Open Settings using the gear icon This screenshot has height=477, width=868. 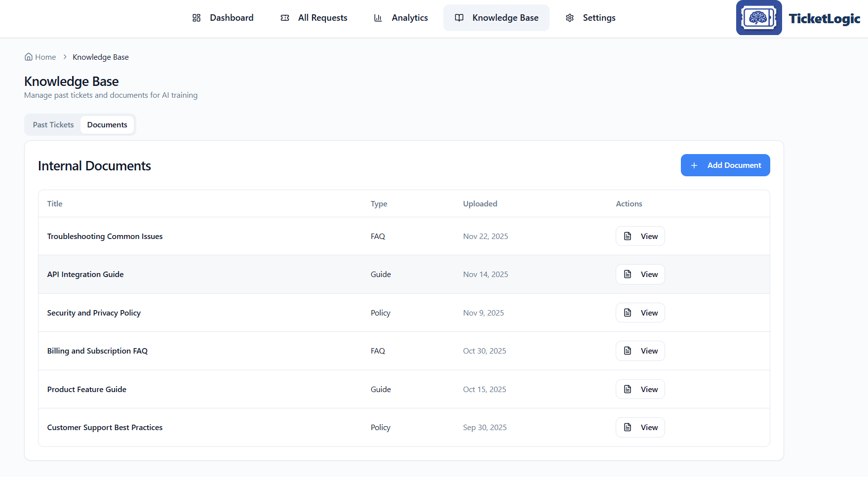pos(570,17)
